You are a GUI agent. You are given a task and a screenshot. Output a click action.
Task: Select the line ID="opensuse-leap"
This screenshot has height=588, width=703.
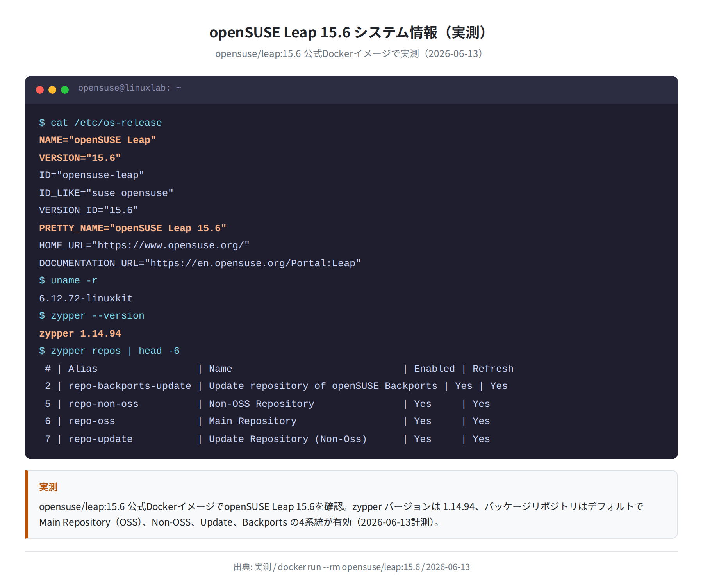[92, 175]
